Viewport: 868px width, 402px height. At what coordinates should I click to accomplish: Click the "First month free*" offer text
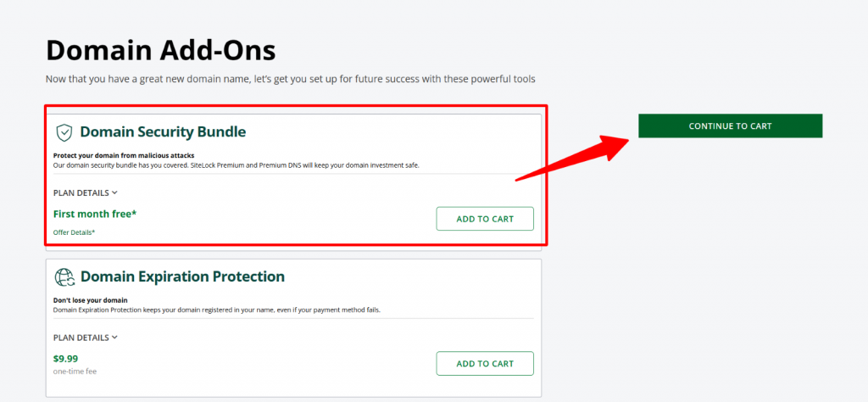(x=95, y=214)
